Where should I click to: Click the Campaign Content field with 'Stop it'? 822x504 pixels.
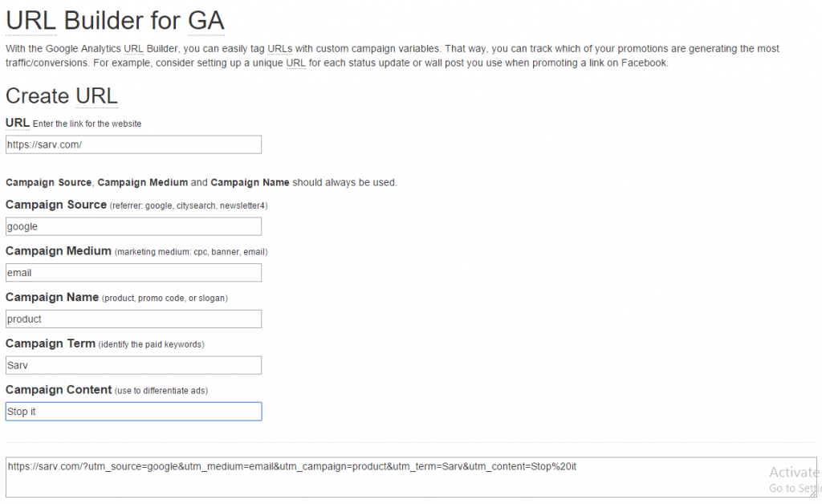(x=133, y=412)
